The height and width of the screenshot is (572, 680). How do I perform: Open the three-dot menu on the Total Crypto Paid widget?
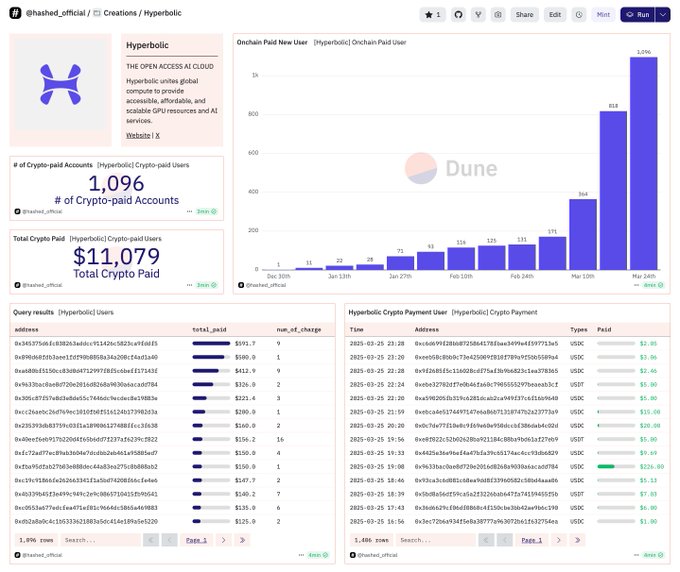[x=189, y=285]
